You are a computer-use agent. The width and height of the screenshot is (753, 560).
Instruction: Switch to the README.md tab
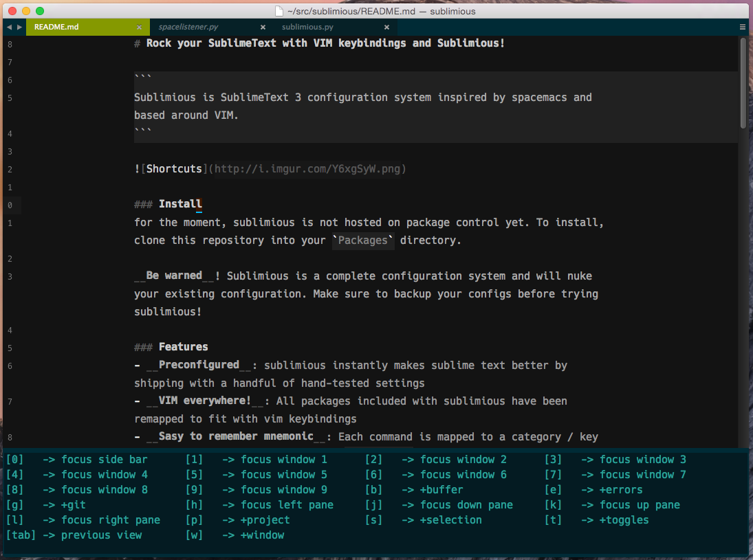click(87, 27)
